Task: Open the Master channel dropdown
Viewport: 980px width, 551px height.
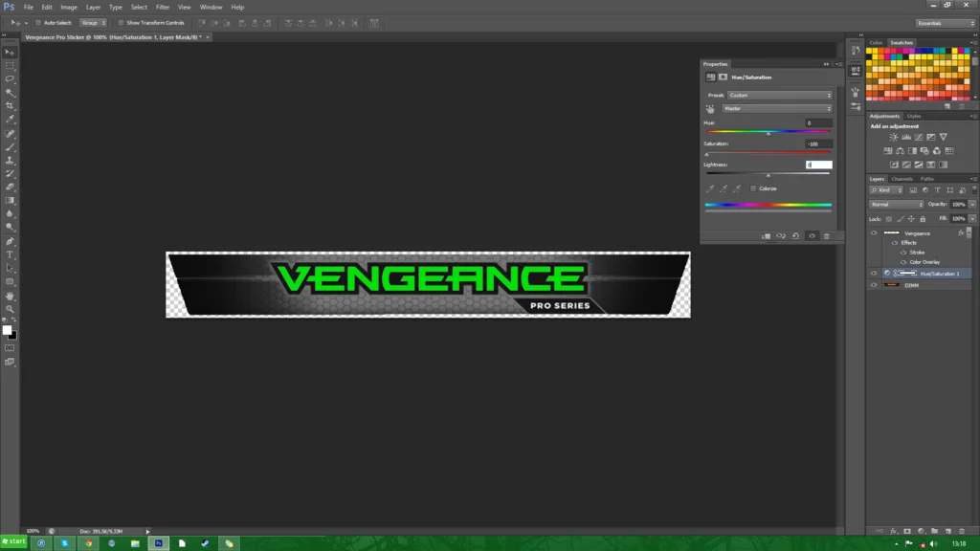Action: click(x=777, y=109)
